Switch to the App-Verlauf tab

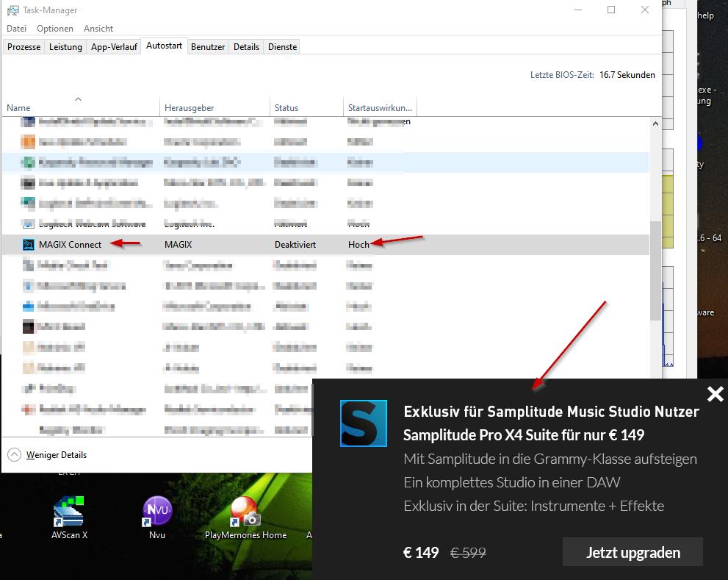point(114,47)
